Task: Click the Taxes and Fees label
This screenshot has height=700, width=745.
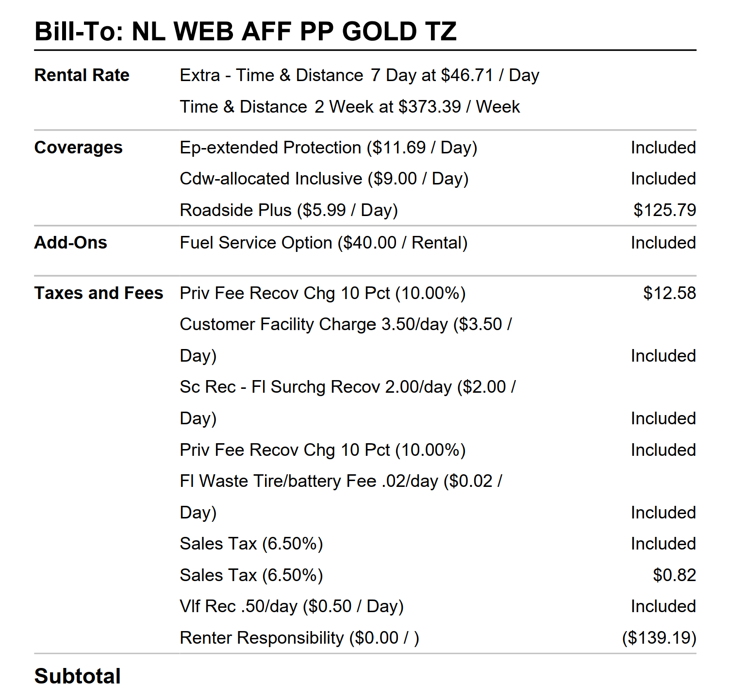Action: [99, 293]
